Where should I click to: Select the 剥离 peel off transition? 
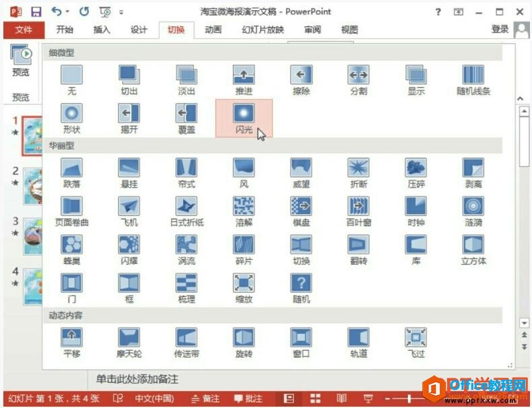click(x=473, y=173)
